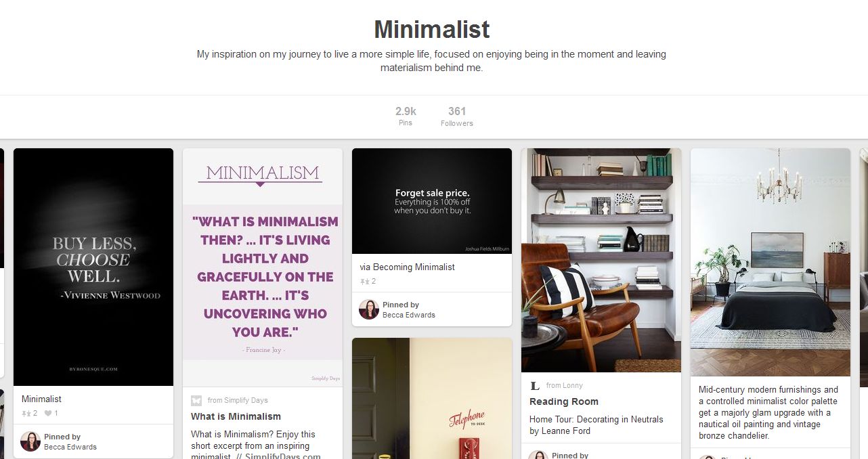Screen dimensions: 868x459
Task: Open the red Telephone sign image
Action: point(432,398)
